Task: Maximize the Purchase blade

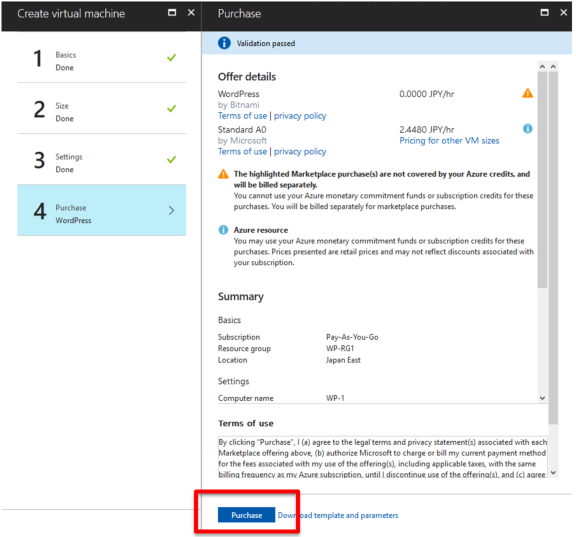Action: pos(544,13)
